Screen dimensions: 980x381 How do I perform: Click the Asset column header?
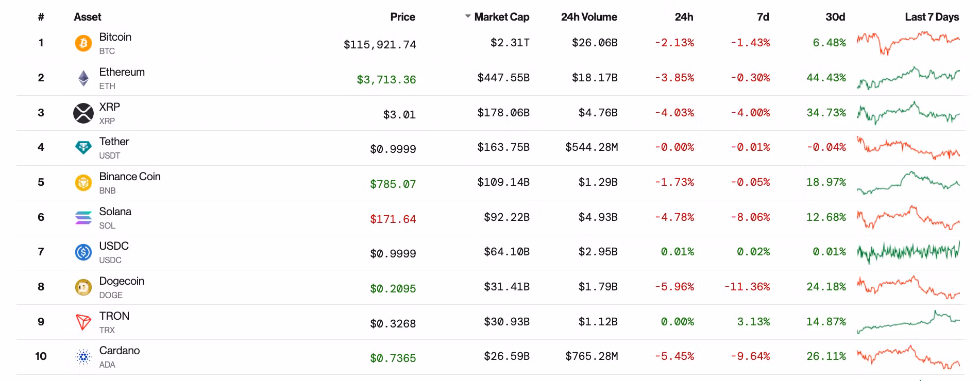point(88,17)
